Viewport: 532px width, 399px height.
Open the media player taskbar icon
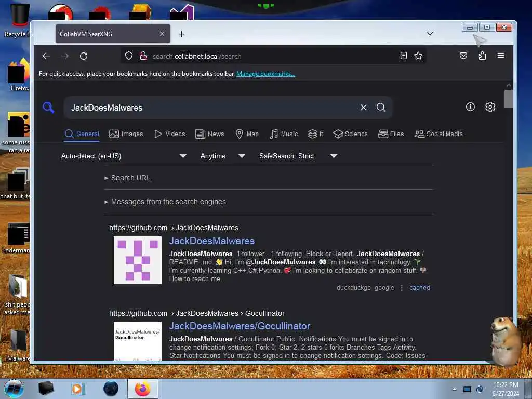pyautogui.click(x=77, y=389)
